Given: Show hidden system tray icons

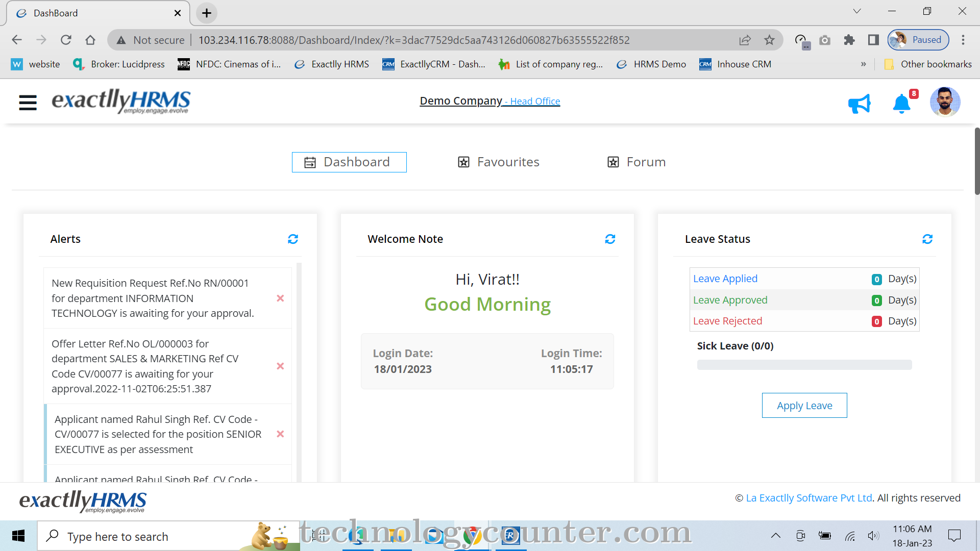Looking at the screenshot, I should click(x=776, y=536).
